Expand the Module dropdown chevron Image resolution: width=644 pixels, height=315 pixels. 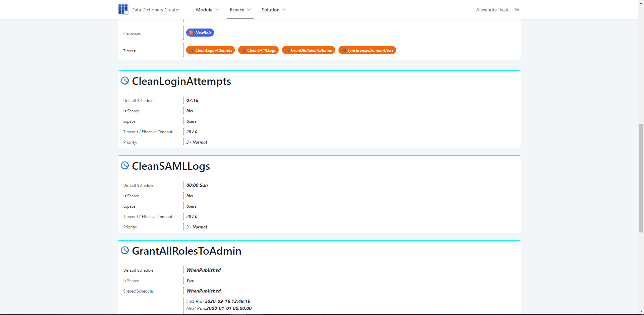[217, 10]
